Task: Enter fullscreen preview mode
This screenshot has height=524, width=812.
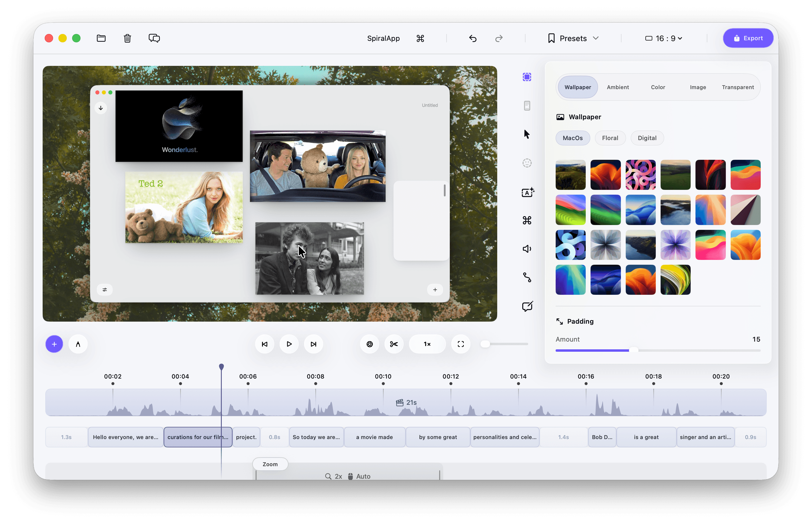Action: pyautogui.click(x=461, y=344)
